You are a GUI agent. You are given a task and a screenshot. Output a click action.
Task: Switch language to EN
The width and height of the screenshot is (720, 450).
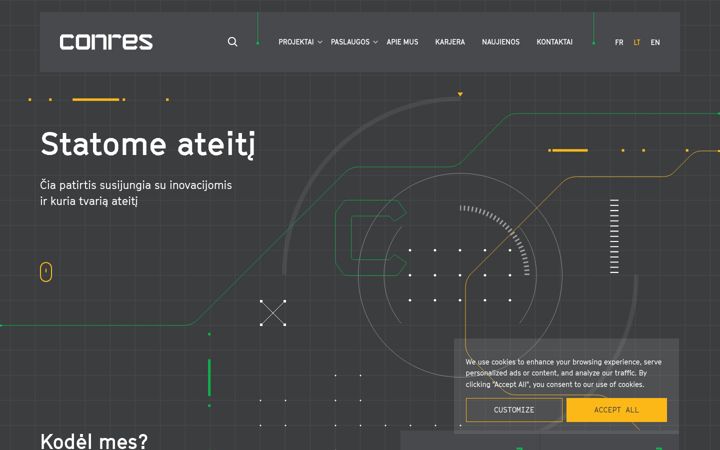pos(655,42)
